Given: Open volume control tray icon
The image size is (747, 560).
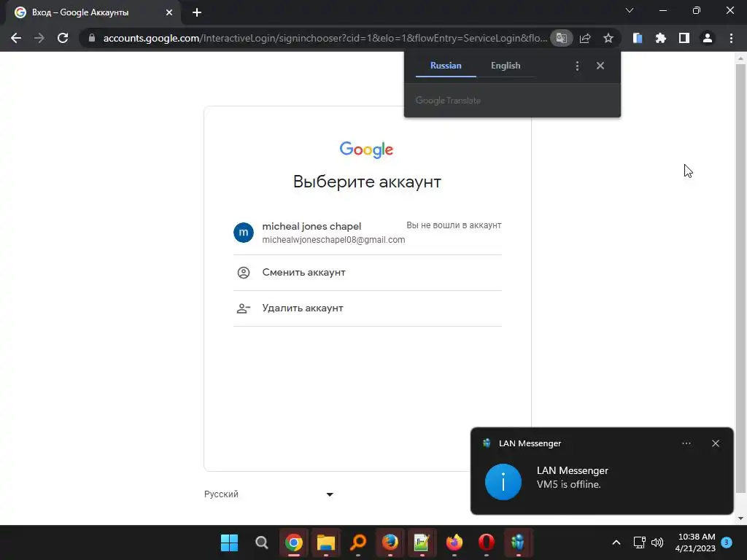Looking at the screenshot, I should 657,542.
